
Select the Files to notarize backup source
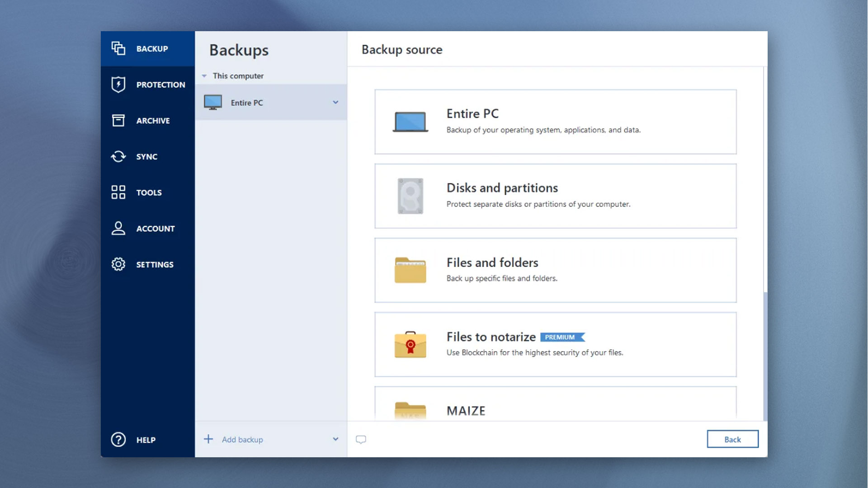(555, 344)
